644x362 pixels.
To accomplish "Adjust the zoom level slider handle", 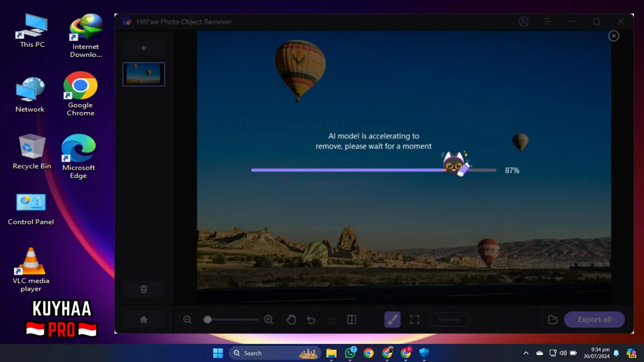I will tap(207, 320).
